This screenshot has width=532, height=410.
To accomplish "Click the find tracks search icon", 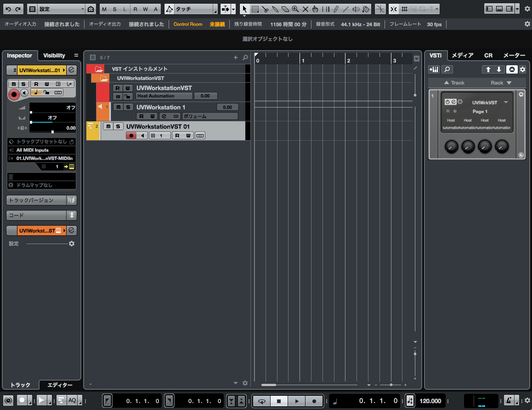I will coord(245,57).
